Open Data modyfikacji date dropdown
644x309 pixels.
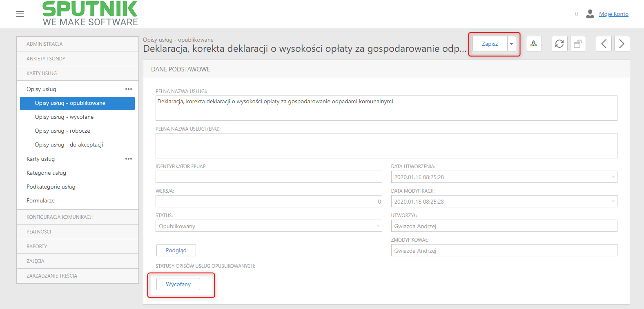click(613, 201)
